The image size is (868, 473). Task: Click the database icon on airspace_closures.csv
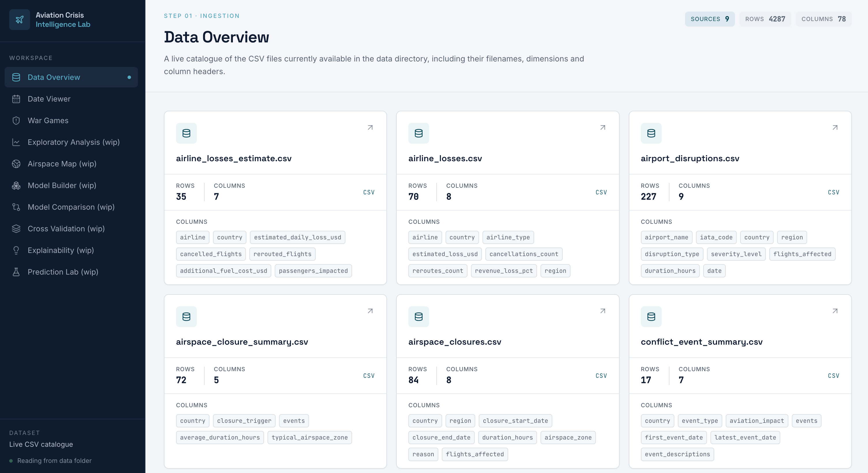418,316
